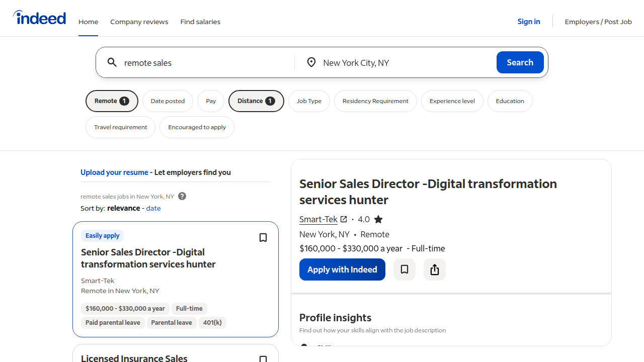This screenshot has height=362, width=644.
Task: Open Licensed Insurance Sales job title
Action: point(134,358)
